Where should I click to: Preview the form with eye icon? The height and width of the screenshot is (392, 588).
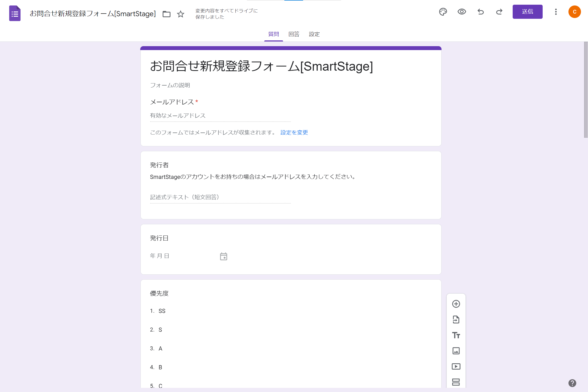[x=462, y=12]
